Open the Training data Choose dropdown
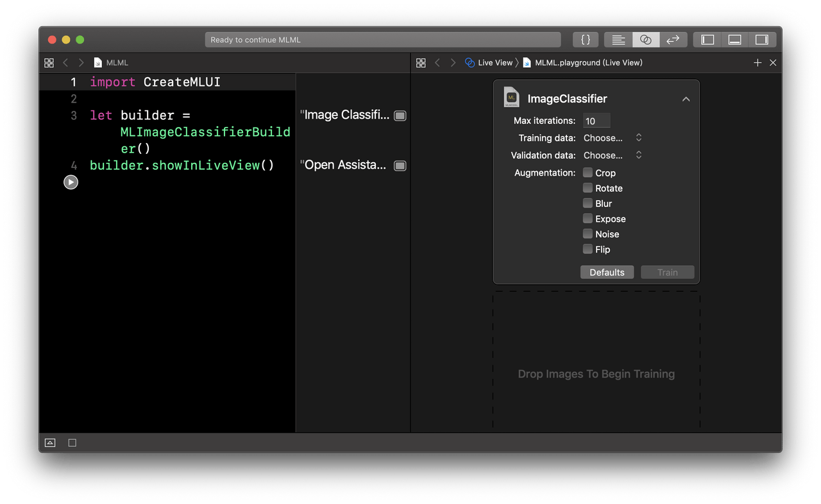The image size is (821, 504). tap(613, 138)
